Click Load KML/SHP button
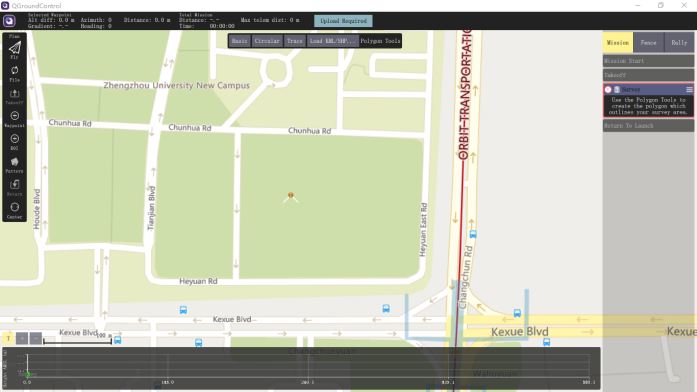The image size is (697, 392). (332, 41)
